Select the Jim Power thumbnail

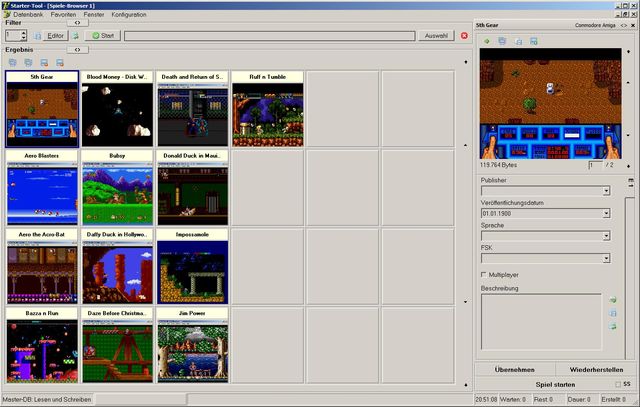192,345
